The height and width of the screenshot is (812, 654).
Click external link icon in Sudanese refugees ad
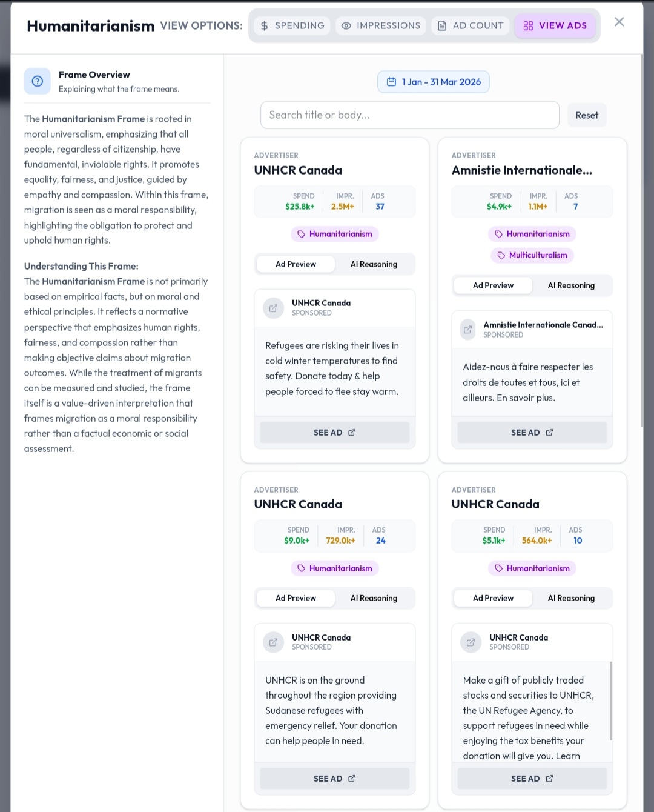click(274, 642)
